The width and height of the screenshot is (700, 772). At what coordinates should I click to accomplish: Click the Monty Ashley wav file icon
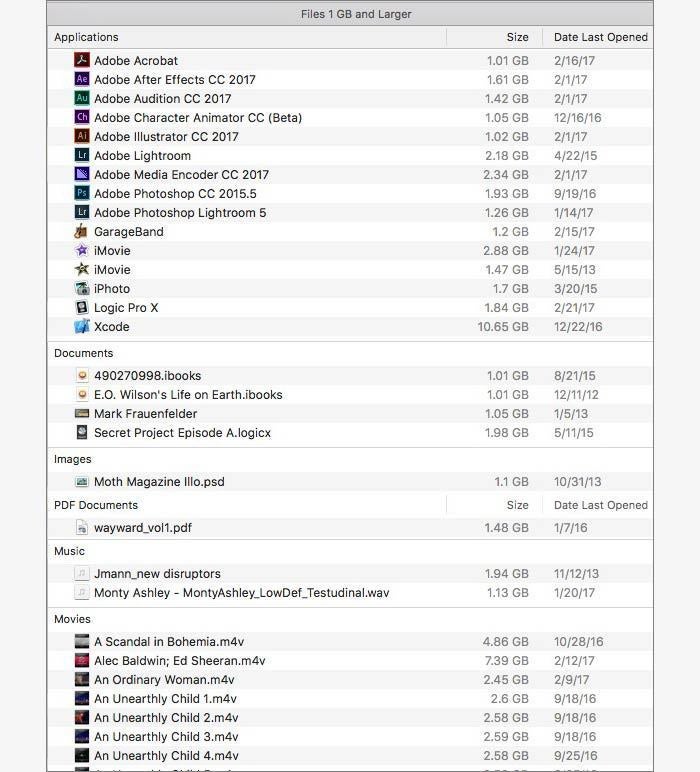(x=82, y=592)
